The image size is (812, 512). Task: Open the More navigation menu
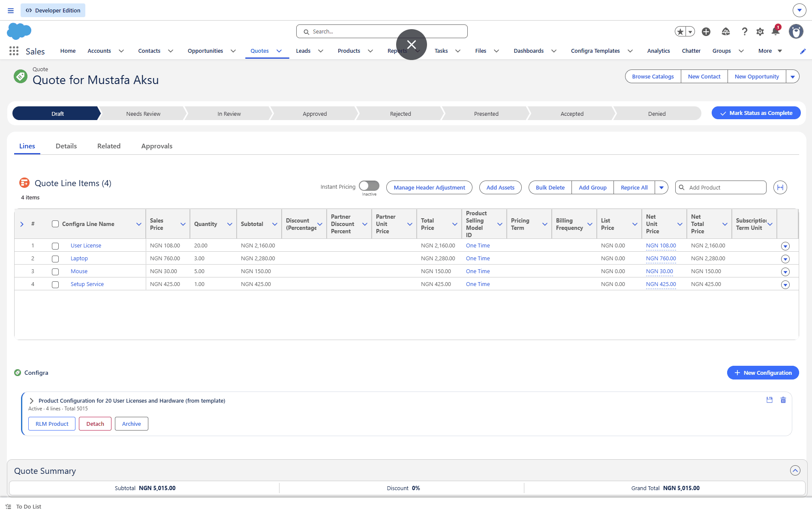click(770, 51)
